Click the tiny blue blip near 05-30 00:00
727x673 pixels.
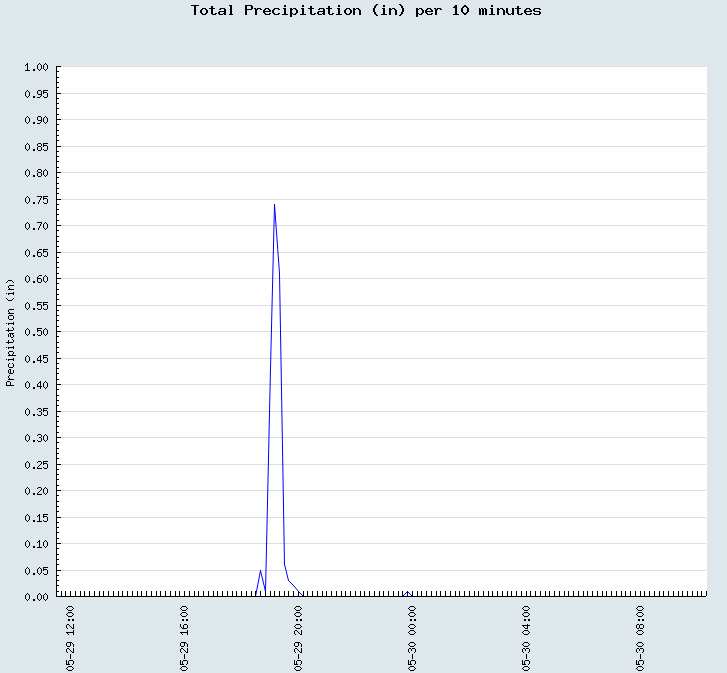(407, 593)
